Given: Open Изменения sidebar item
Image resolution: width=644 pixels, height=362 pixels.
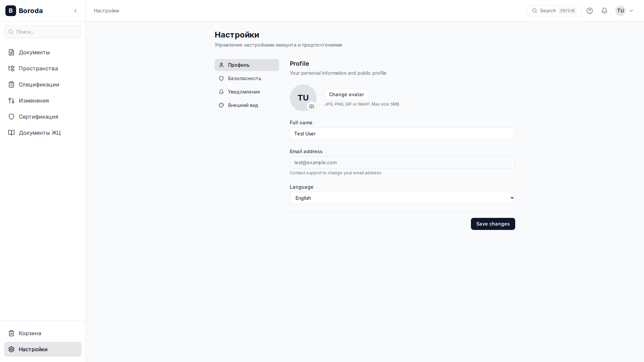Looking at the screenshot, I should click(34, 101).
